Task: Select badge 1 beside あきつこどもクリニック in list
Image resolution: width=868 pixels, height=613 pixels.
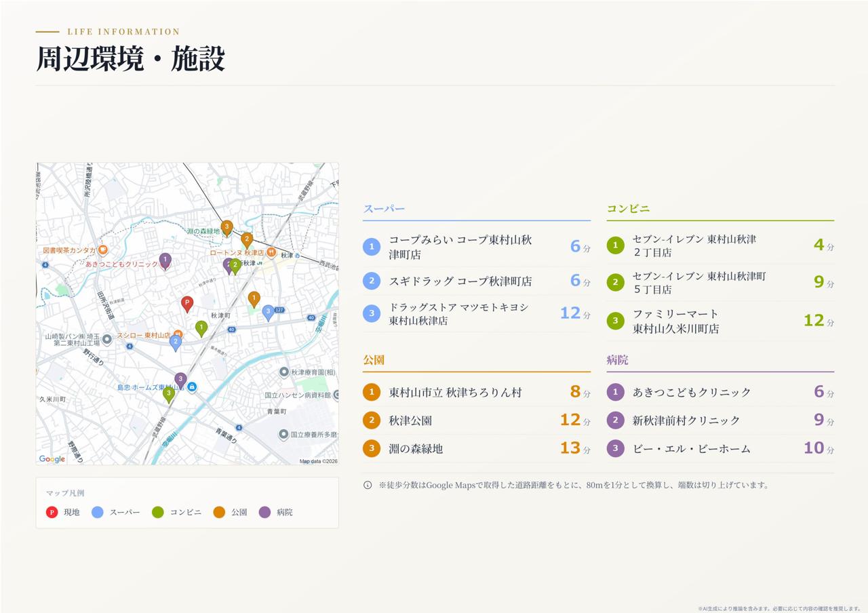Action: (x=615, y=392)
